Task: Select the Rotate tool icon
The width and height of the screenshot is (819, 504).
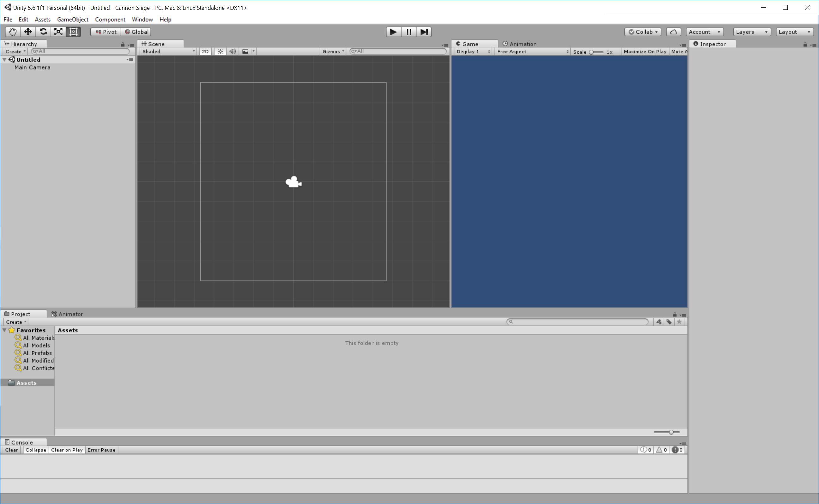Action: coord(43,32)
